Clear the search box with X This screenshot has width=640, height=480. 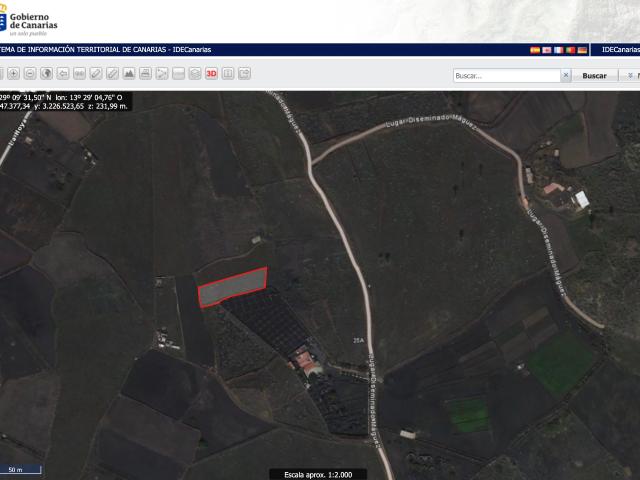566,75
